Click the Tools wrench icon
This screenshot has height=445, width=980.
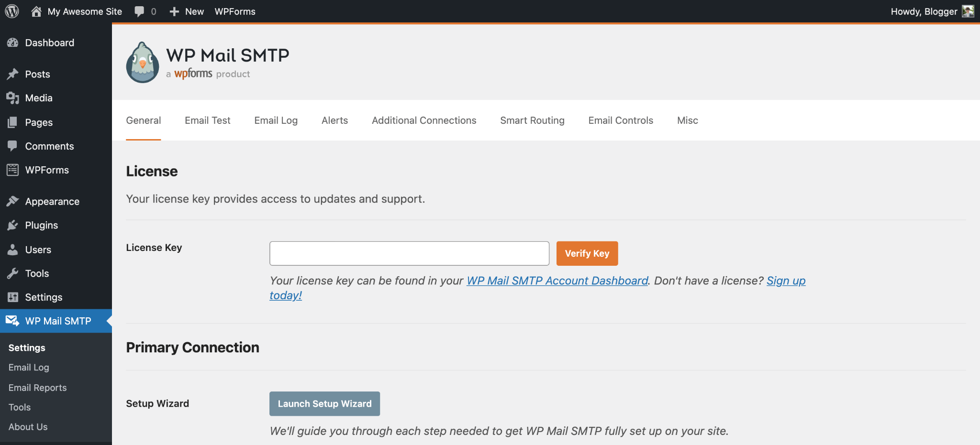pyautogui.click(x=13, y=273)
